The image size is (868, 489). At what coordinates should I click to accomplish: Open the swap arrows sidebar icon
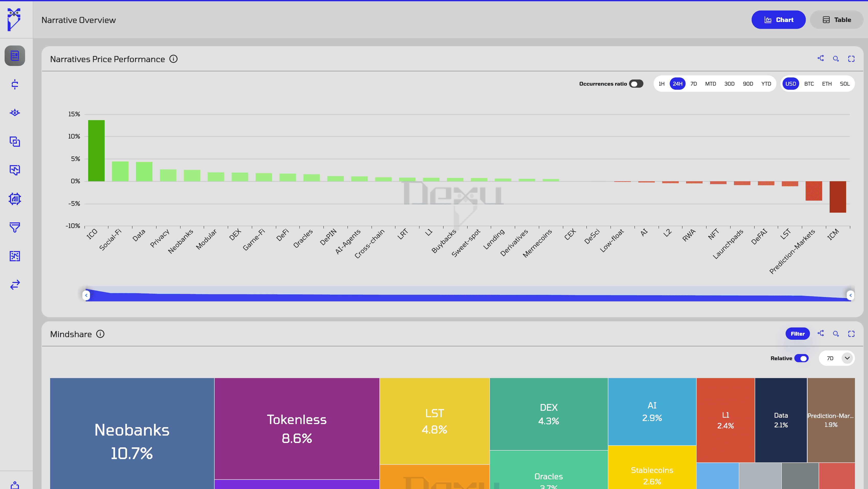(x=15, y=285)
